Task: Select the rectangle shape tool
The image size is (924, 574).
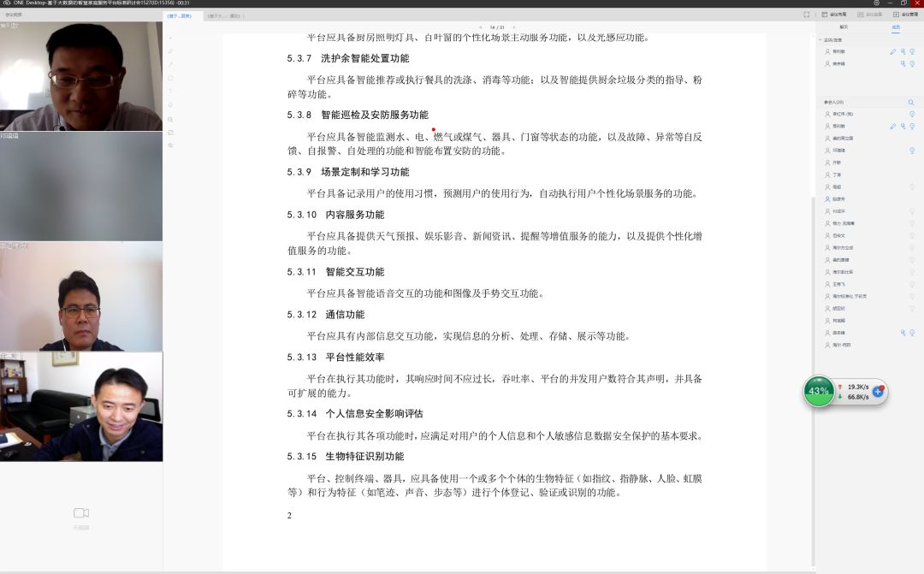Action: point(170,78)
